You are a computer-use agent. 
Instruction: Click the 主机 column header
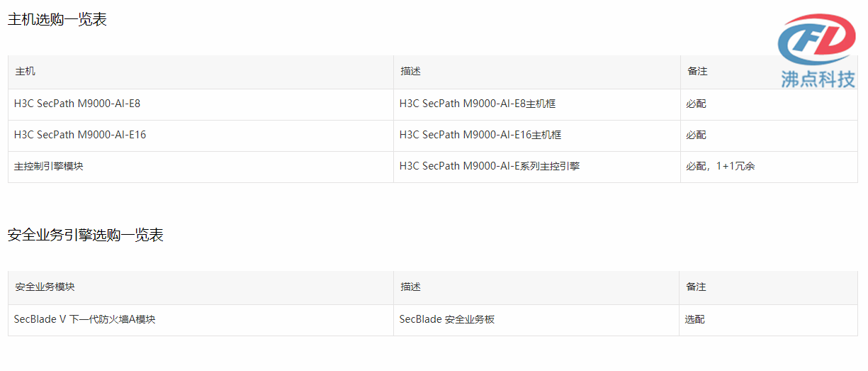coord(25,72)
